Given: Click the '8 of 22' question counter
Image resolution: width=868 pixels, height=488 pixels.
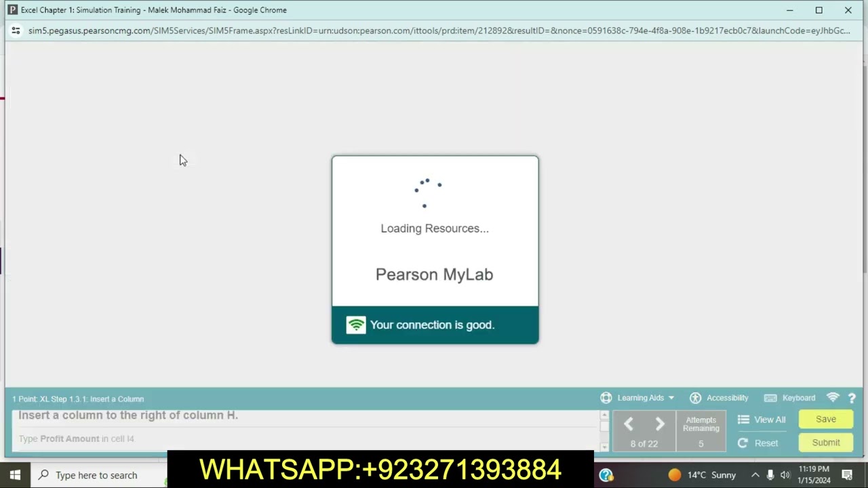Looking at the screenshot, I should point(644,444).
